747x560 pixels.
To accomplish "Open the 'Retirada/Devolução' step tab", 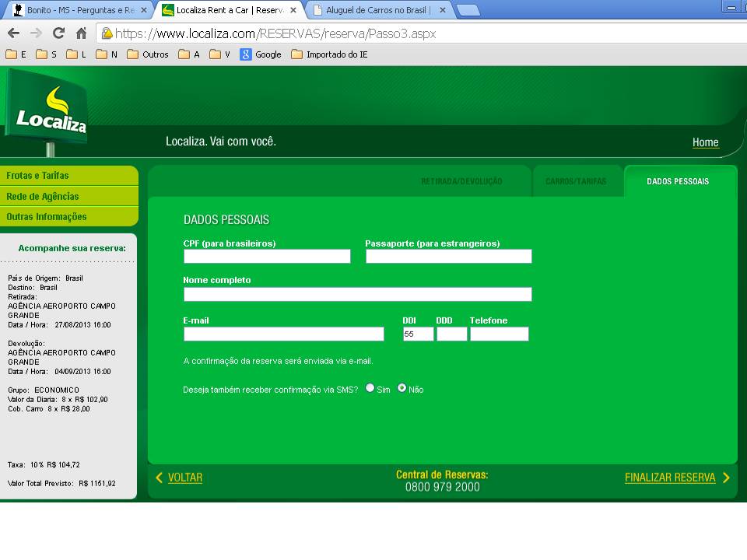I will pyautogui.click(x=461, y=181).
